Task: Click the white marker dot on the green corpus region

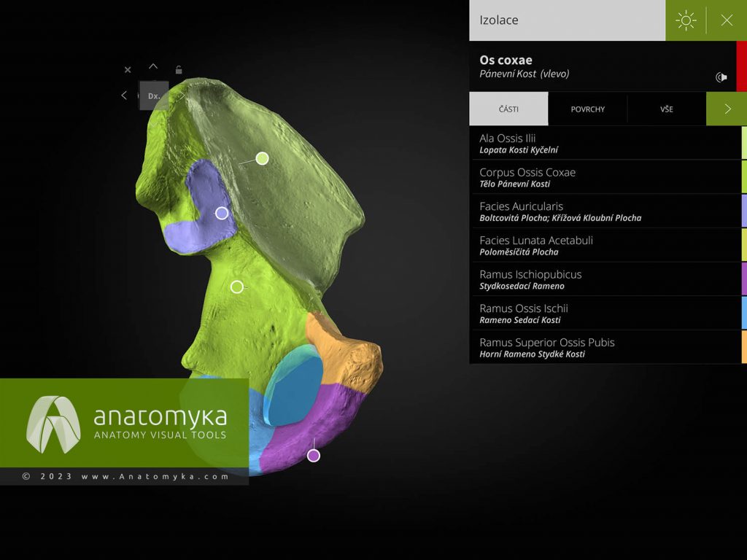Action: (236, 287)
